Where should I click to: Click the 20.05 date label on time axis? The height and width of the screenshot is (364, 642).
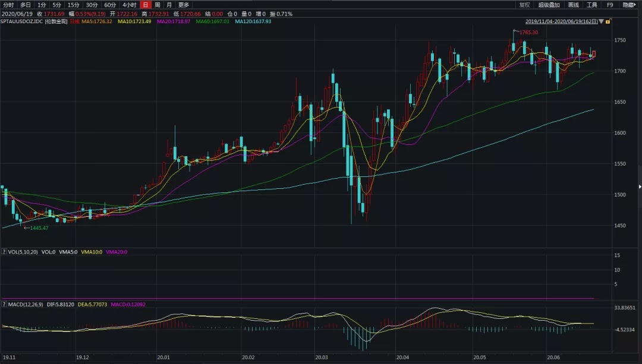pos(480,357)
